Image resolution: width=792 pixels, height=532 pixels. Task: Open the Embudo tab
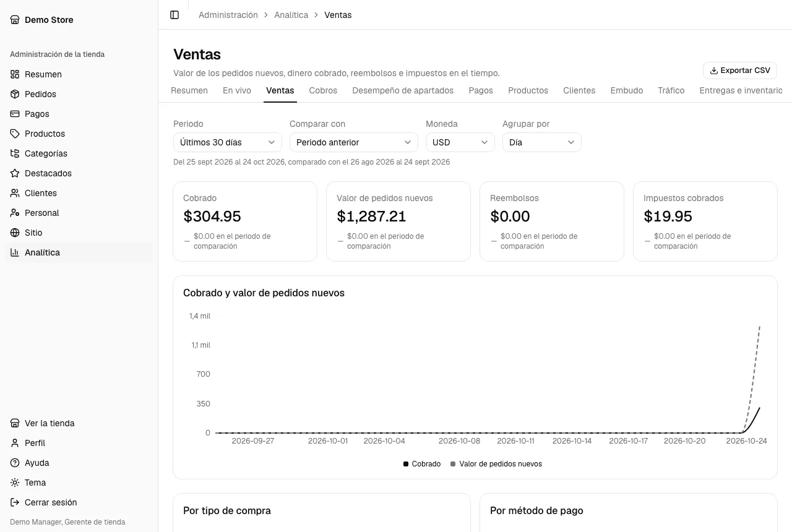pos(627,90)
